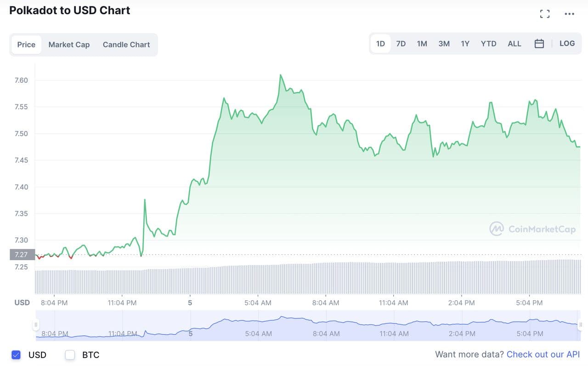Select the 1M time range
Screen dimensions: 588x366
(x=422, y=44)
